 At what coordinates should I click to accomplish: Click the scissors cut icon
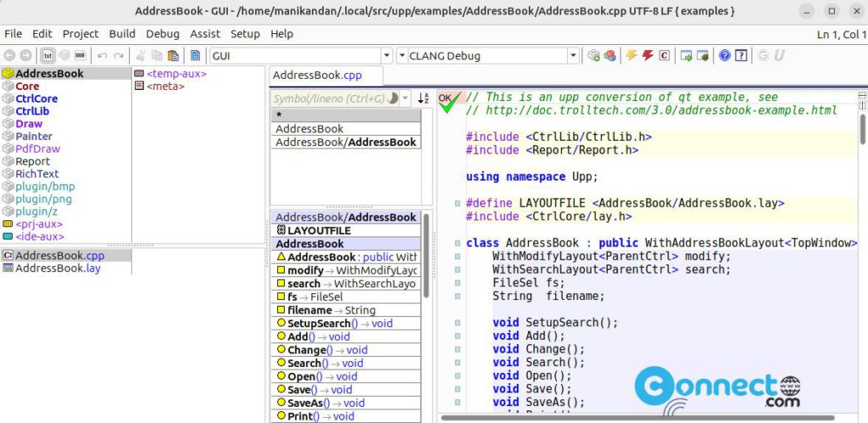(x=141, y=55)
